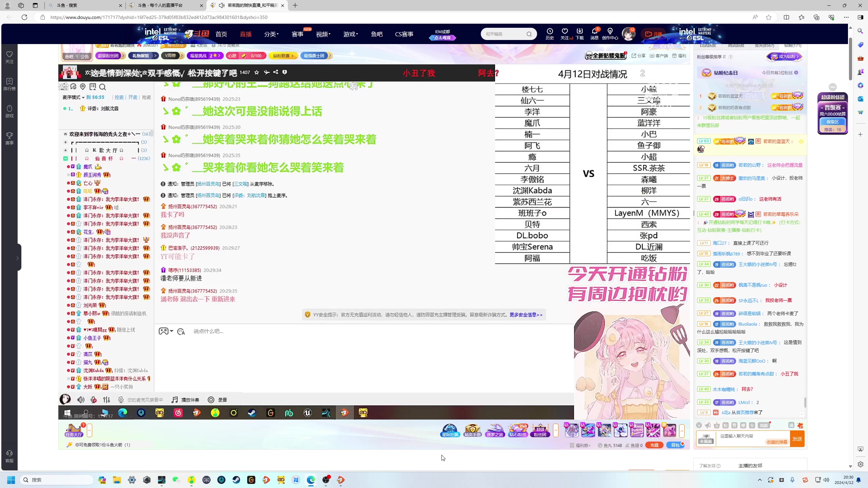
Task: Click the streamed YY equalizer mixer icon
Action: [x=106, y=400]
